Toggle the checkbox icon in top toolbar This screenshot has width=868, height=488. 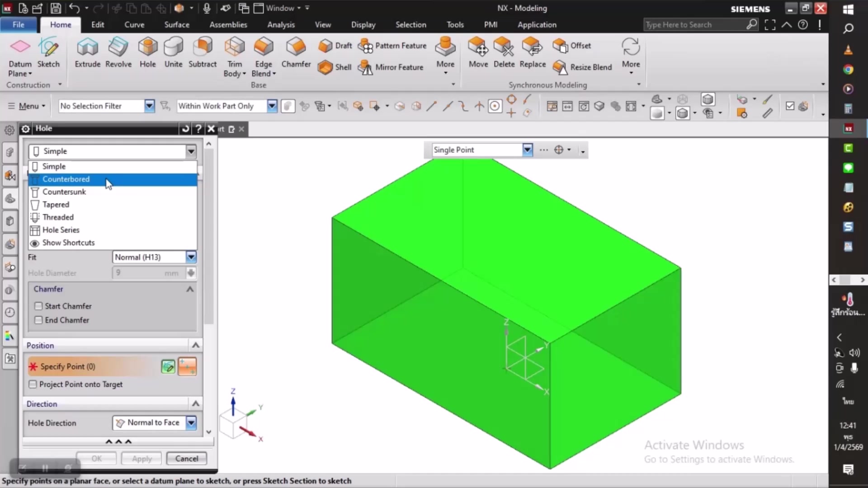point(790,106)
